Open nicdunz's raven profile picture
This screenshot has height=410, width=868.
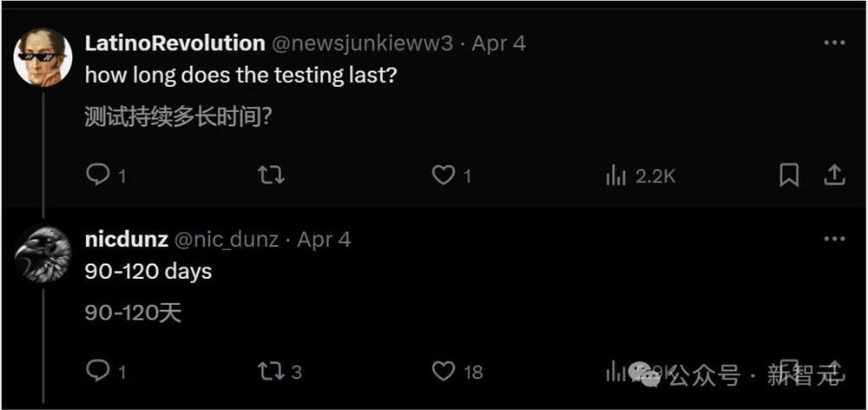tap(43, 253)
